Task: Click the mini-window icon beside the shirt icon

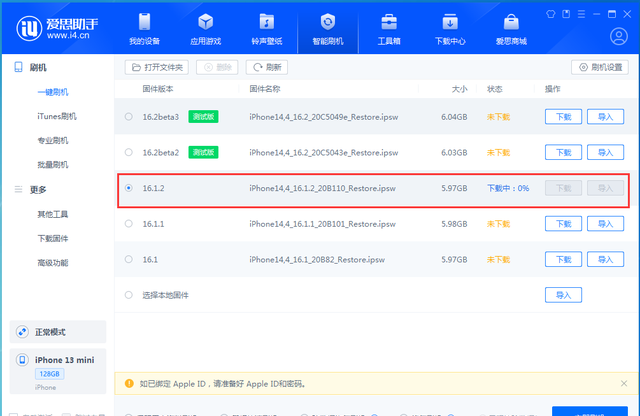Action: (566, 14)
